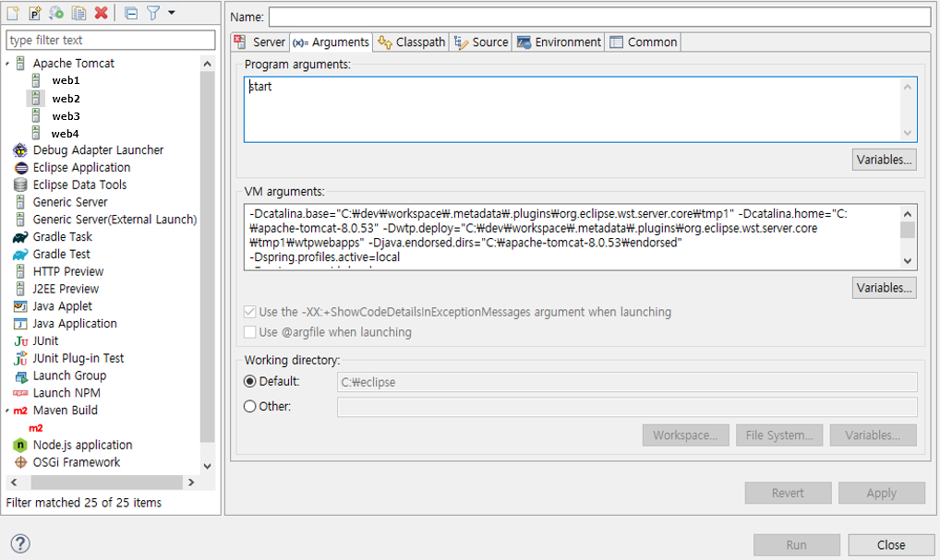
Task: Select the web4 server configuration
Action: click(x=65, y=134)
